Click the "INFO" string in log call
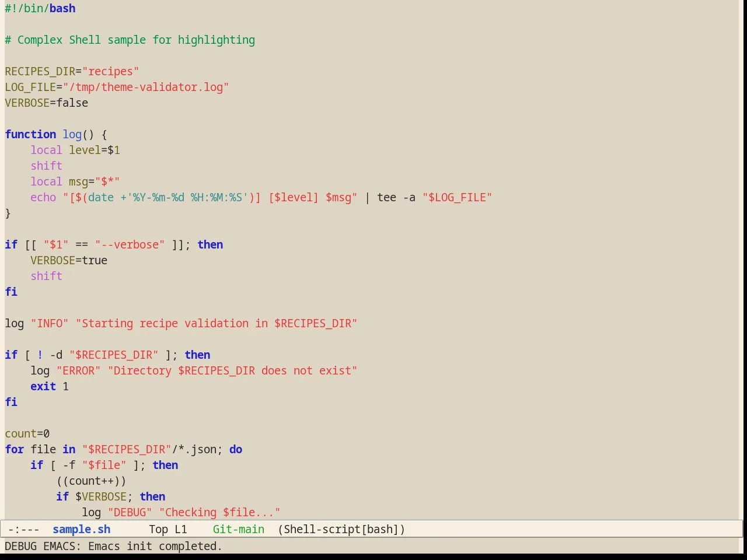 click(x=50, y=323)
